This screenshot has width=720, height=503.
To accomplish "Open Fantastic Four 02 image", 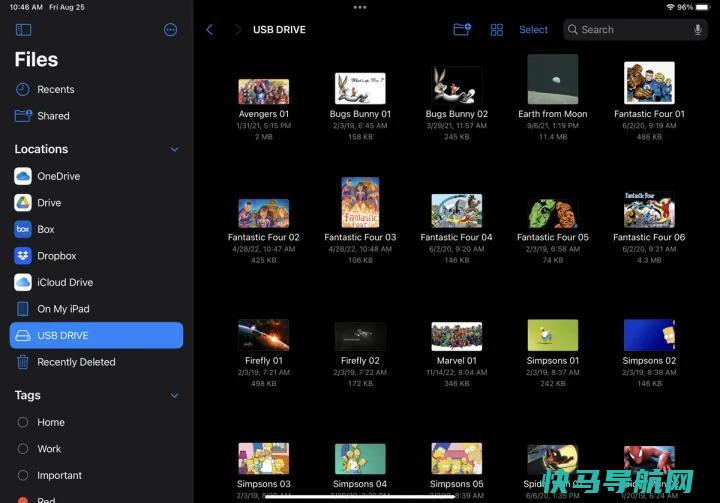I will pyautogui.click(x=264, y=213).
